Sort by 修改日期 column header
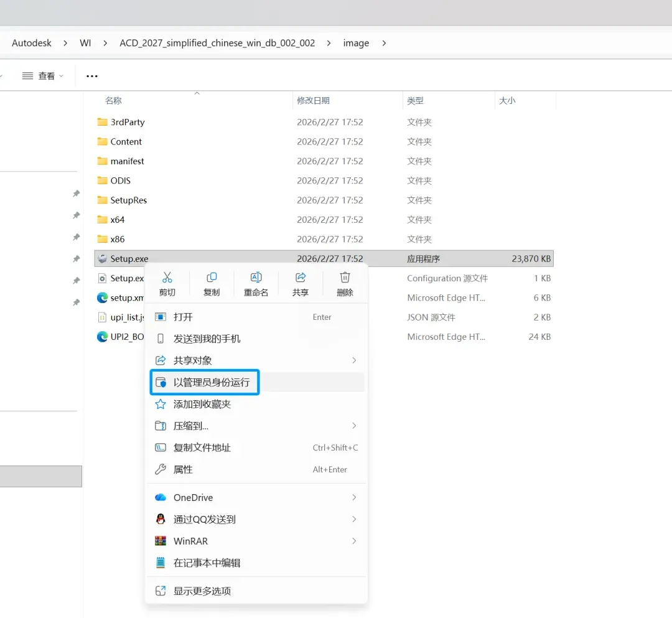672x618 pixels. 313,101
